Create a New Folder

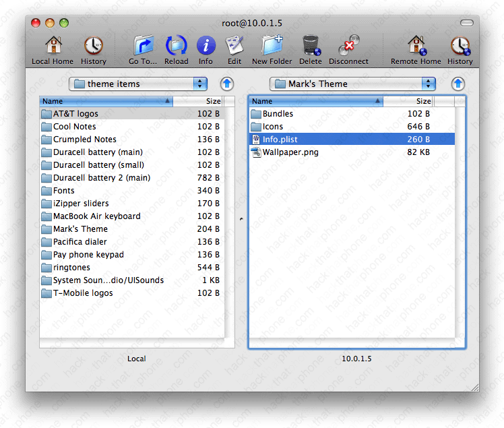pos(272,47)
